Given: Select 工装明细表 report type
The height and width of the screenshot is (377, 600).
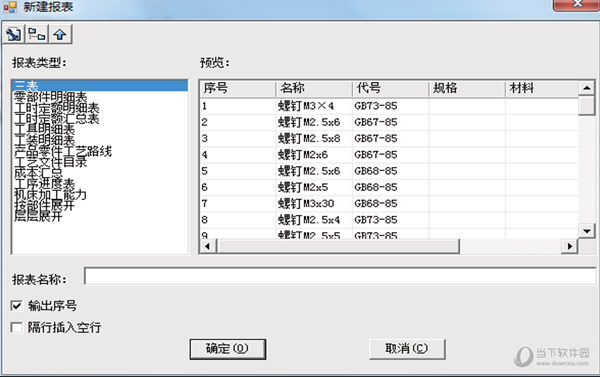Looking at the screenshot, I should pyautogui.click(x=44, y=140).
